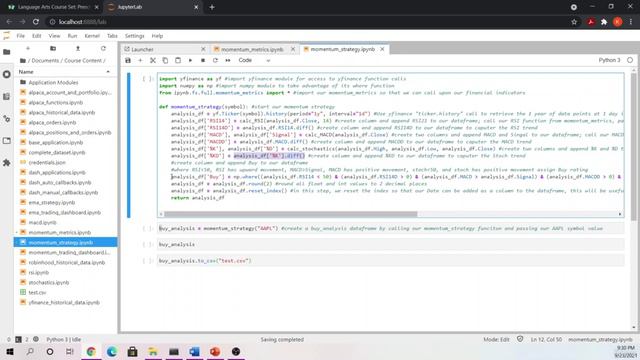Interrupt the kernel stop icon
Image resolution: width=640 pixels, height=360 pixels.
(x=203, y=60)
